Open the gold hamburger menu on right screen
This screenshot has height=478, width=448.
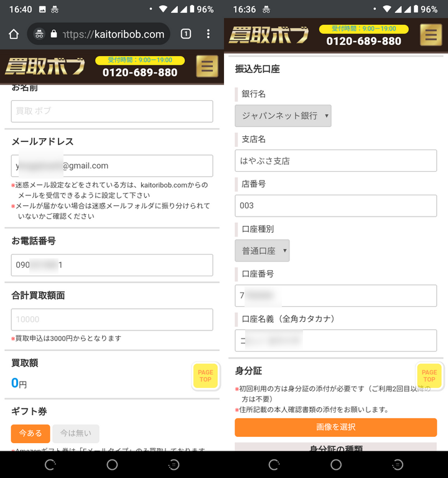pyautogui.click(x=431, y=35)
